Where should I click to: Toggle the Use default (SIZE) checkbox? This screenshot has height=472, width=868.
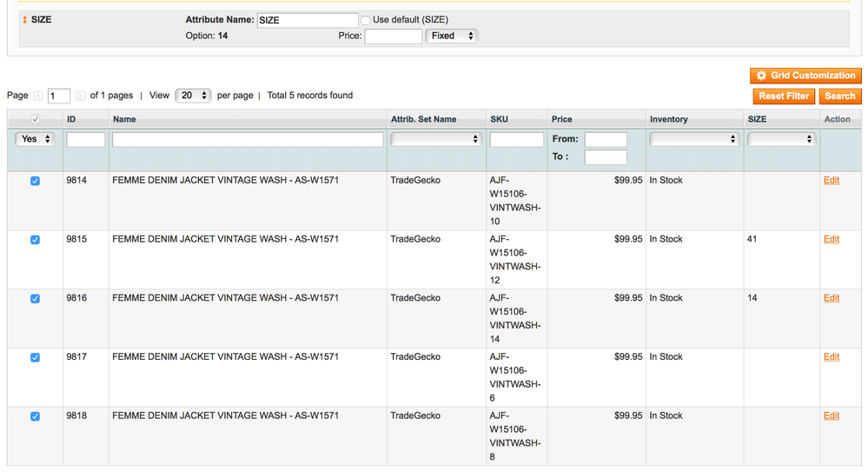click(x=366, y=20)
